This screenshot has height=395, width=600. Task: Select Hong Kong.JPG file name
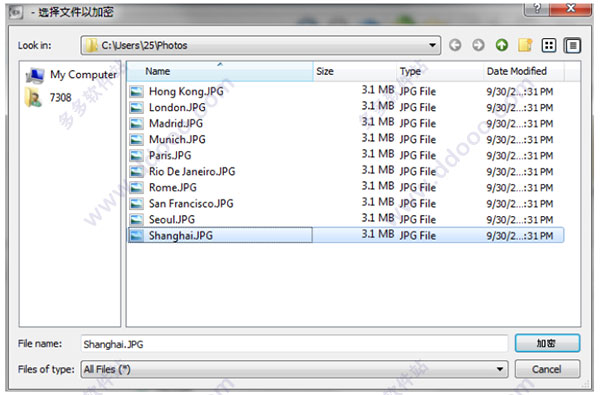[x=186, y=91]
